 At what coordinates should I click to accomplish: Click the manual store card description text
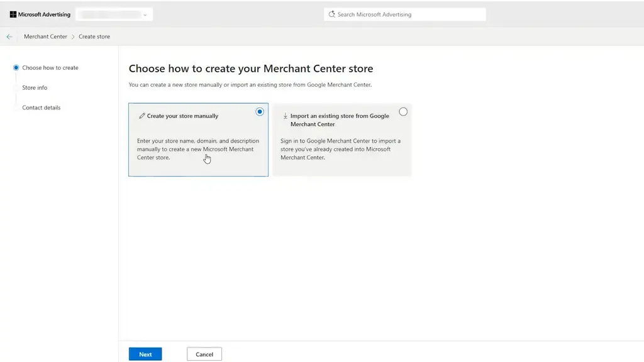click(x=198, y=149)
